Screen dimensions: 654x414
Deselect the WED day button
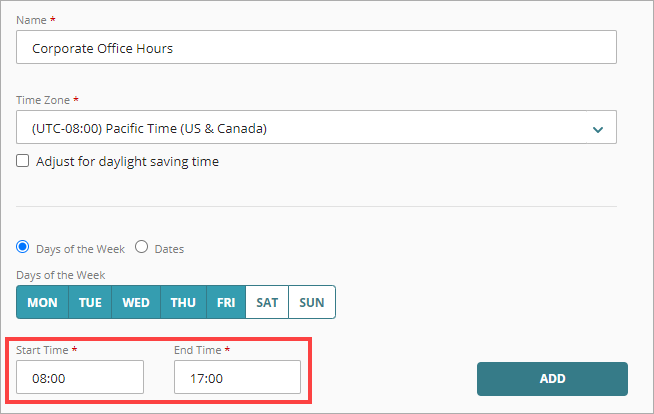[x=136, y=303]
